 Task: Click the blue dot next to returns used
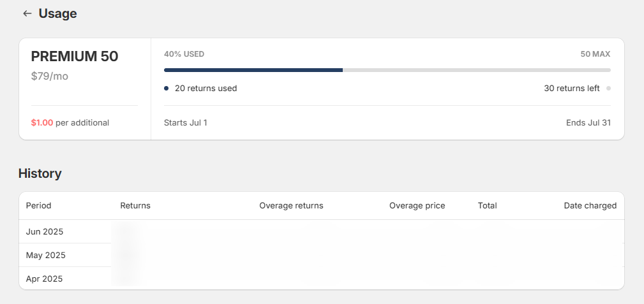(x=167, y=88)
